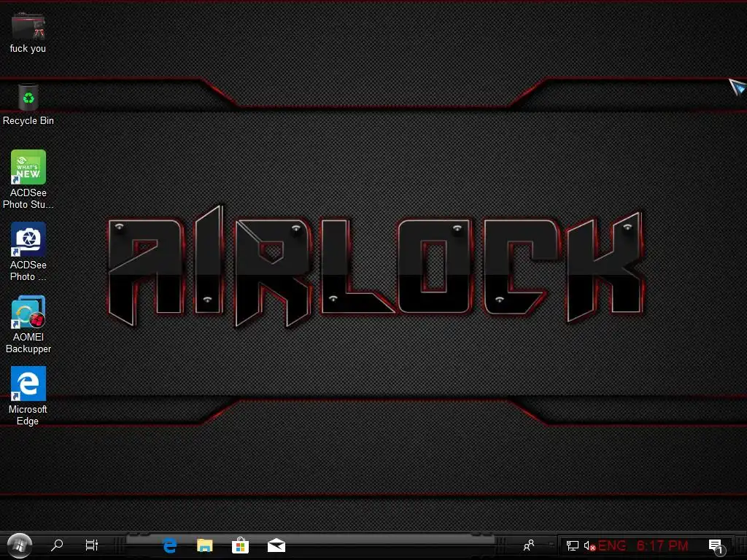This screenshot has width=747, height=560.
Task: Switch input language via ENG indicator
Action: click(612, 545)
